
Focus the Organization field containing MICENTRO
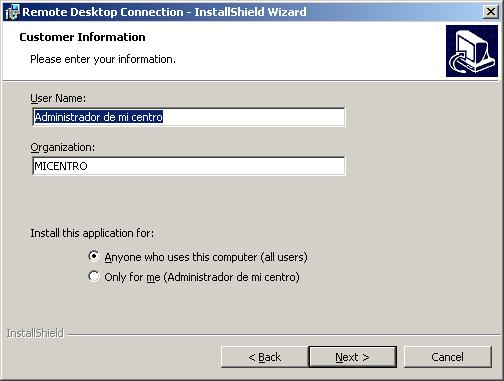point(189,166)
